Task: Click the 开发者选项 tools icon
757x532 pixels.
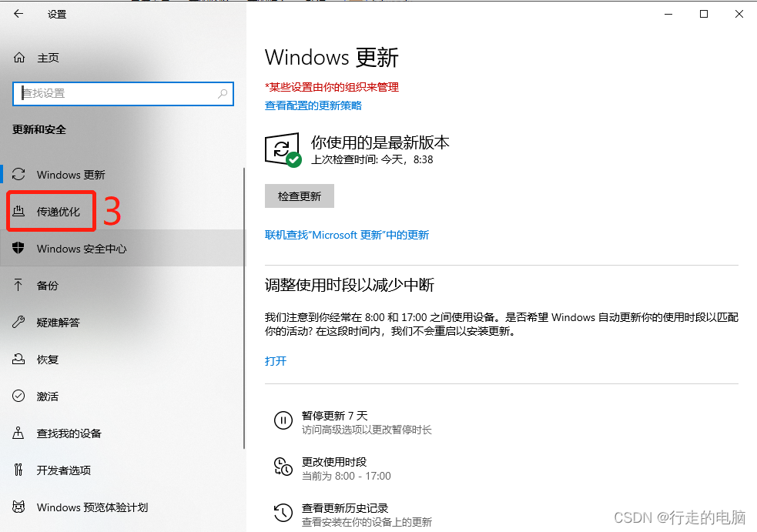Action: (x=18, y=470)
